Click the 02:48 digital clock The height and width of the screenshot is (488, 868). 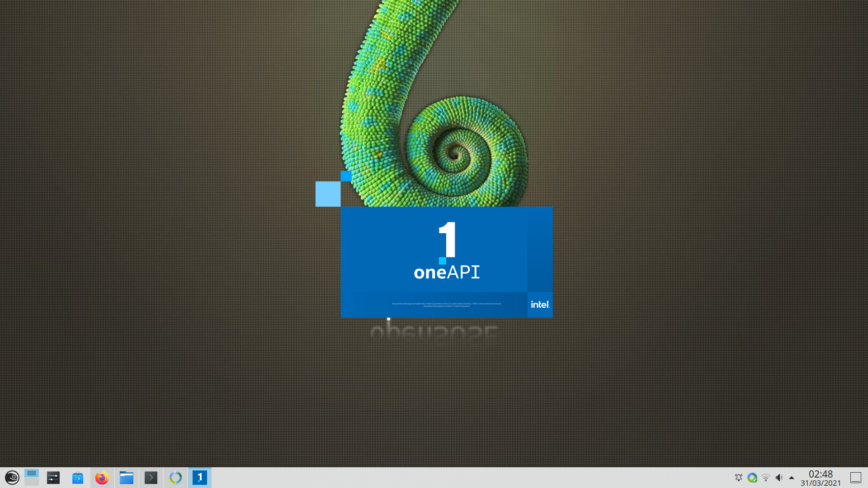[821, 474]
